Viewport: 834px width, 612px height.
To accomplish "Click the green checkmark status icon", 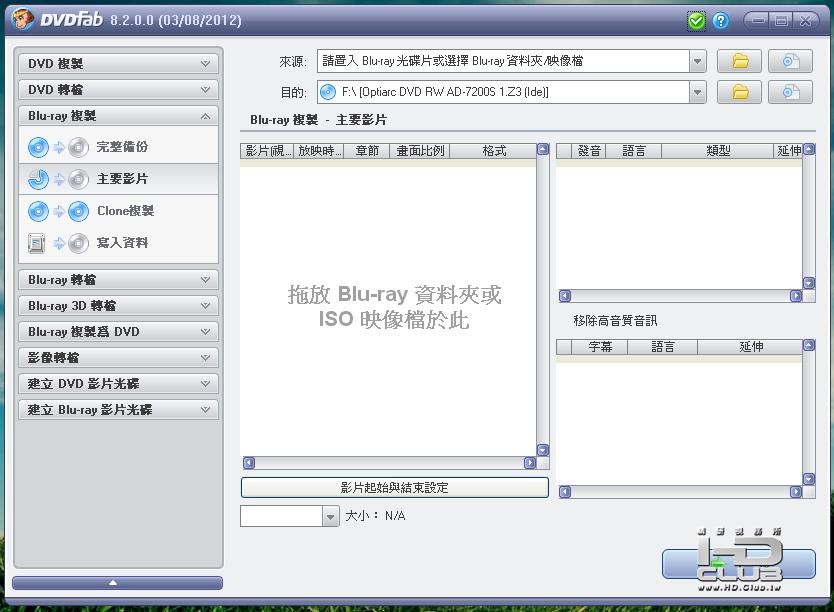I will click(696, 21).
